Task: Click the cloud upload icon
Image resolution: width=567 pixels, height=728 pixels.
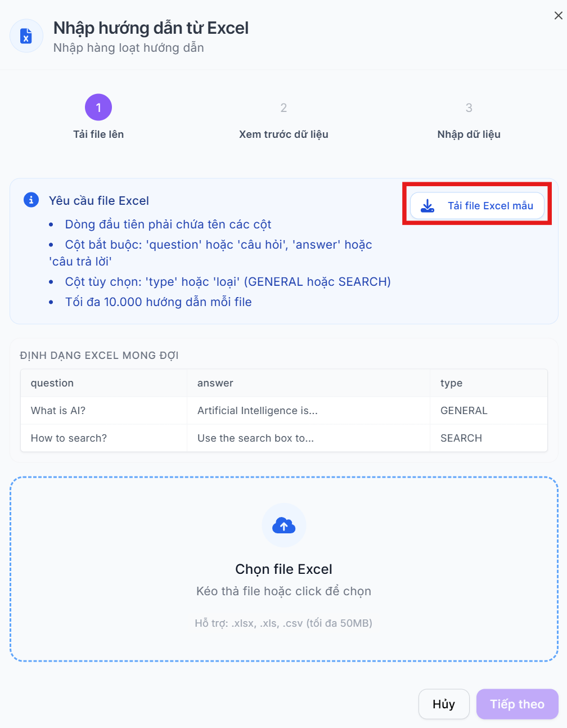Action: point(284,525)
